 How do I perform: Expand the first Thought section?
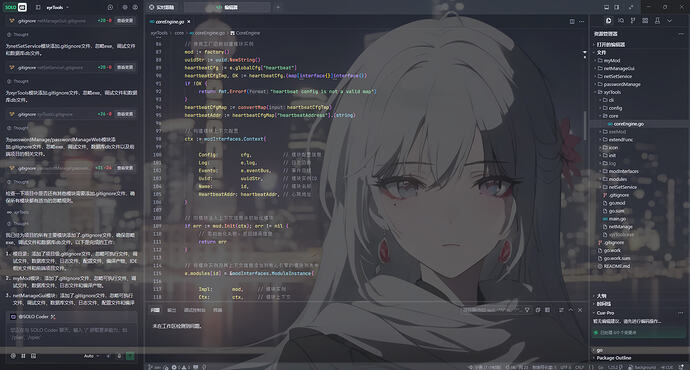(18, 34)
